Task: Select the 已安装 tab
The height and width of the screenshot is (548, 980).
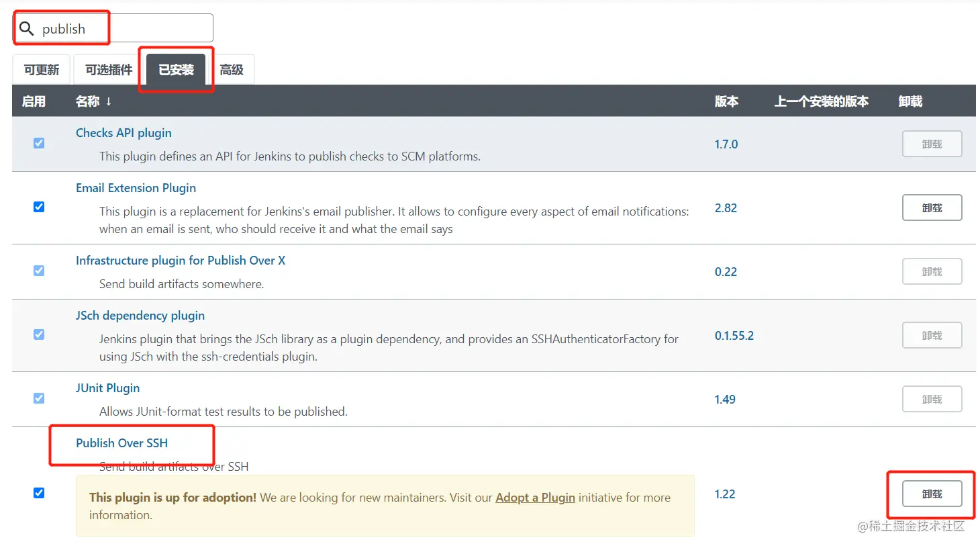Action: point(176,70)
